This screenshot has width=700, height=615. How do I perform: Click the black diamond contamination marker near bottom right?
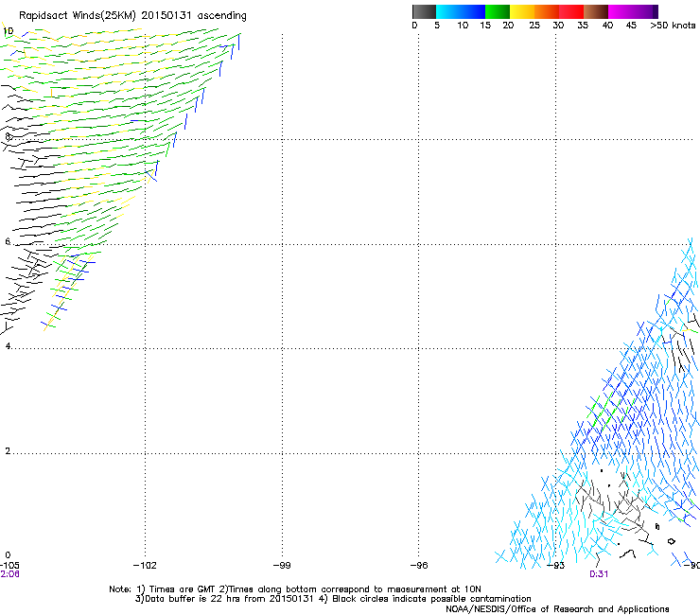[671, 542]
